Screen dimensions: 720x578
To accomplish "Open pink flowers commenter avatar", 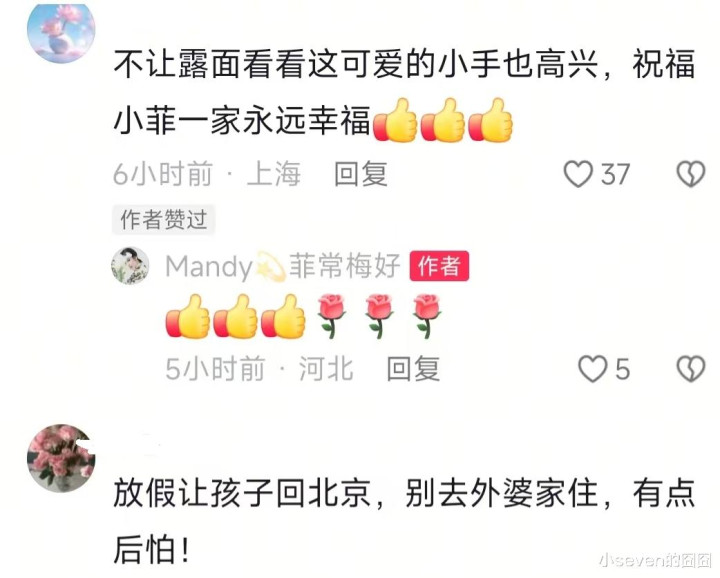I will click(x=61, y=458).
